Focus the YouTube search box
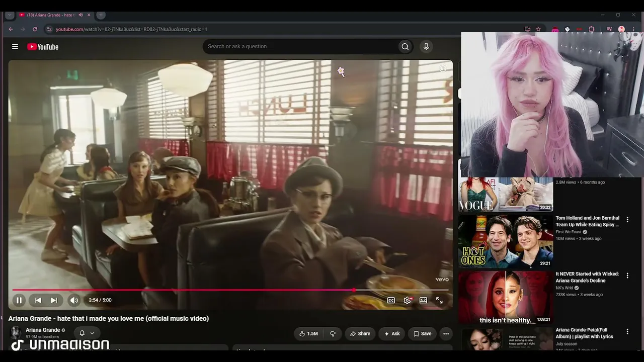Image resolution: width=644 pixels, height=362 pixels. [300, 47]
